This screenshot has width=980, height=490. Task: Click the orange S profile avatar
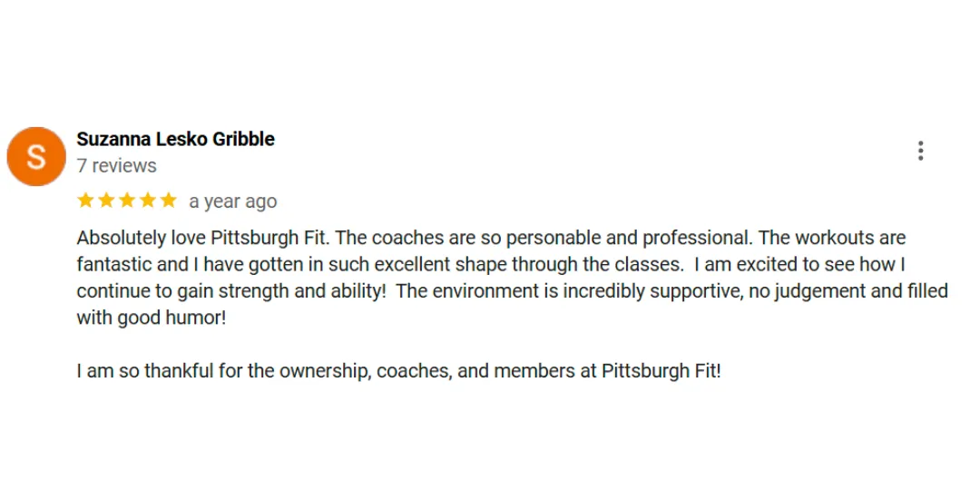[x=36, y=156]
